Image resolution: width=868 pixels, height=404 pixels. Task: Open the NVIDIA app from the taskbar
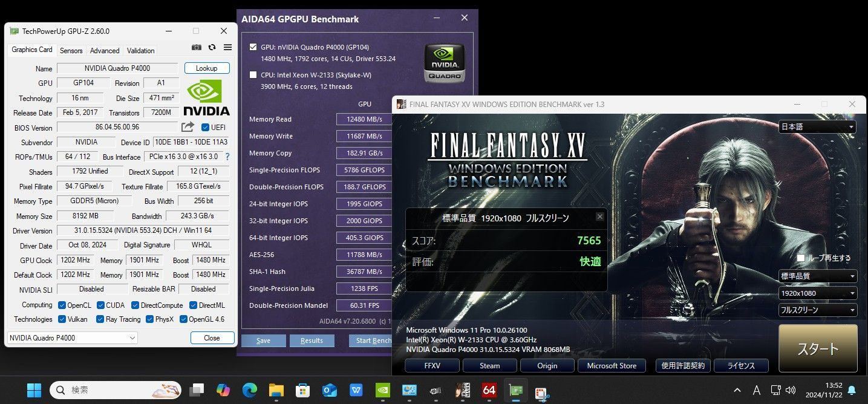[383, 390]
